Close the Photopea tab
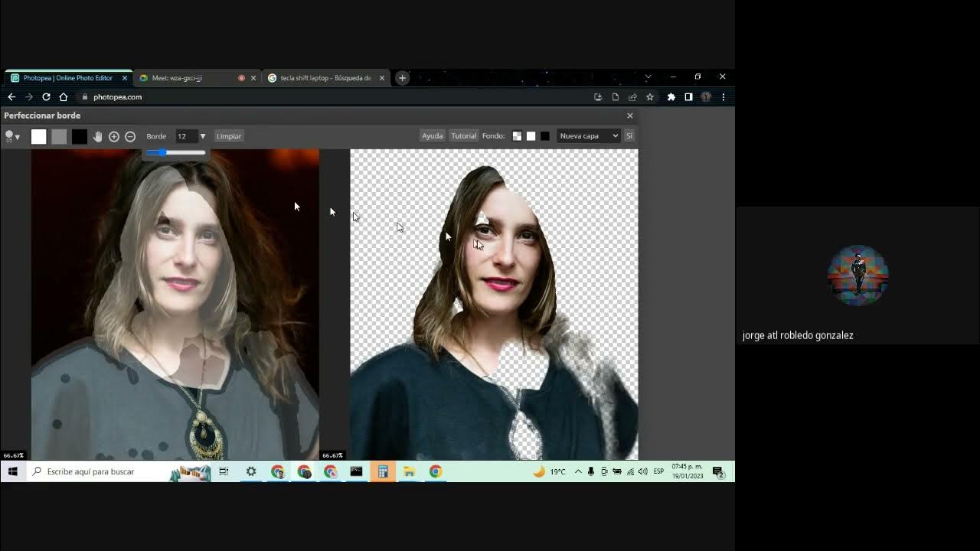The width and height of the screenshot is (980, 551). [x=125, y=78]
